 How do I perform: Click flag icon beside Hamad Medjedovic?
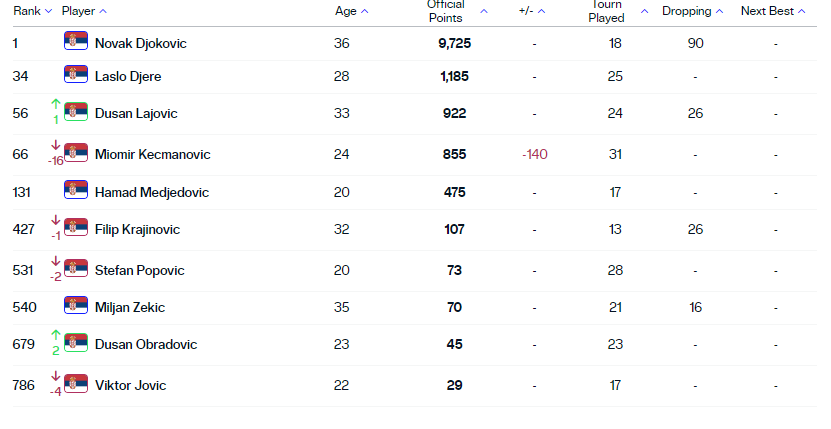point(76,191)
